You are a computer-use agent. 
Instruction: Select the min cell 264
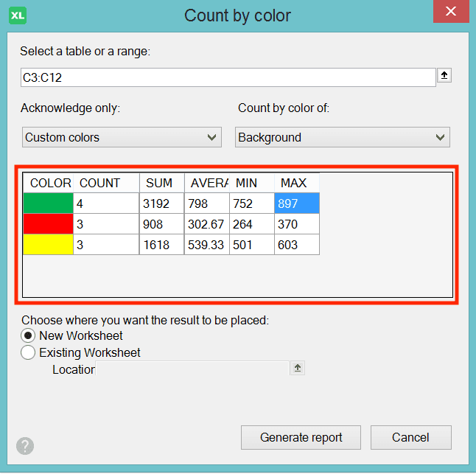pos(252,224)
